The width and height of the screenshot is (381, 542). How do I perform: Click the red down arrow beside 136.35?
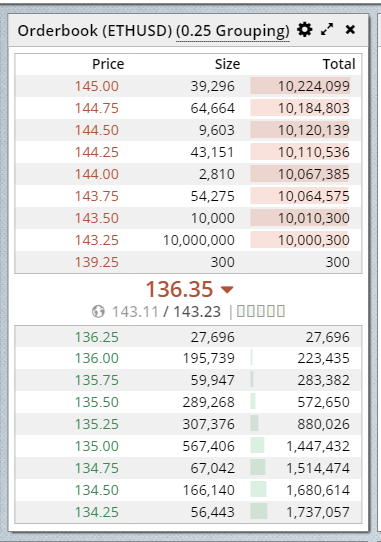coord(227,289)
